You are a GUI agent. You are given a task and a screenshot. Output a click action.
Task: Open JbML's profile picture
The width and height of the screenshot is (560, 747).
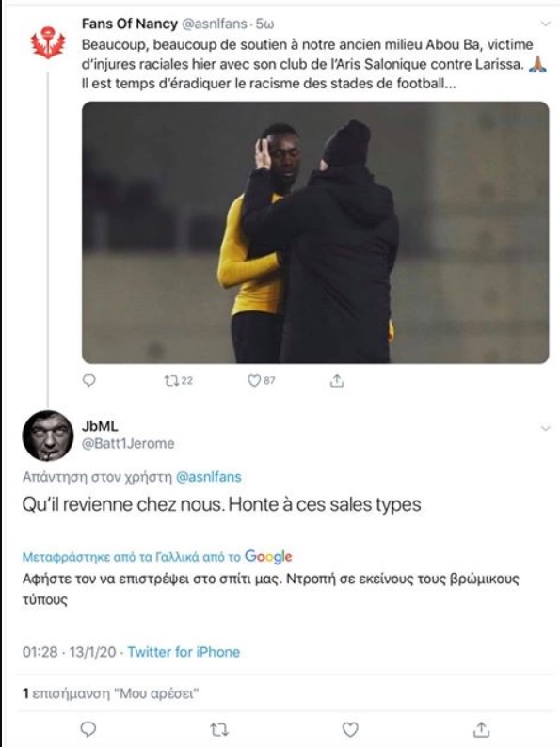(48, 436)
